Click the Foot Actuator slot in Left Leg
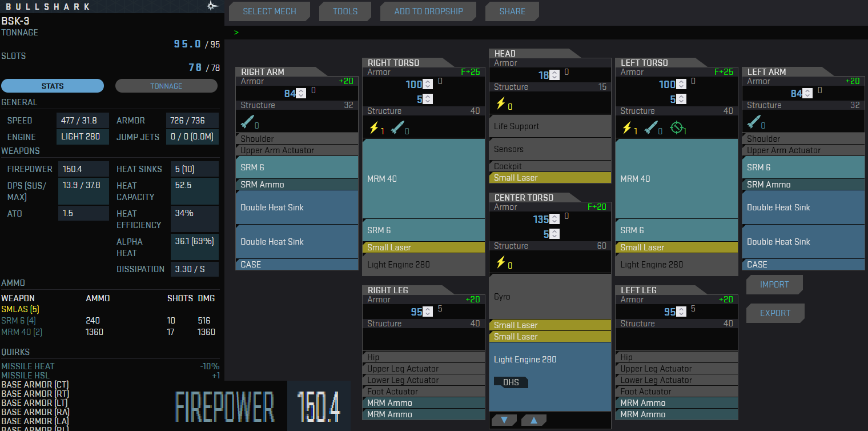 [677, 392]
